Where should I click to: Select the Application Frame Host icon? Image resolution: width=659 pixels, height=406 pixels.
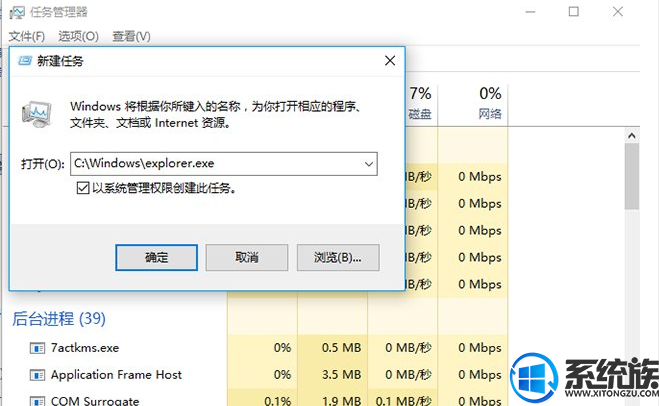37,375
